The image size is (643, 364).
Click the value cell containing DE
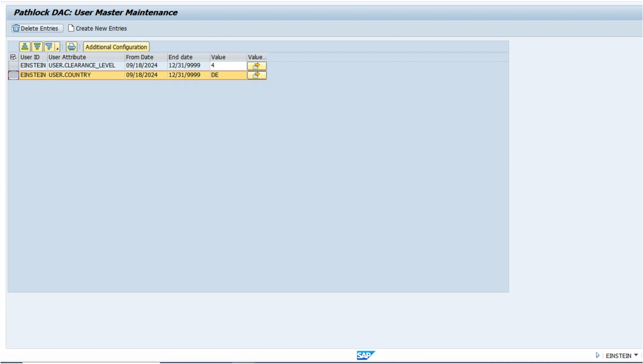pos(228,75)
